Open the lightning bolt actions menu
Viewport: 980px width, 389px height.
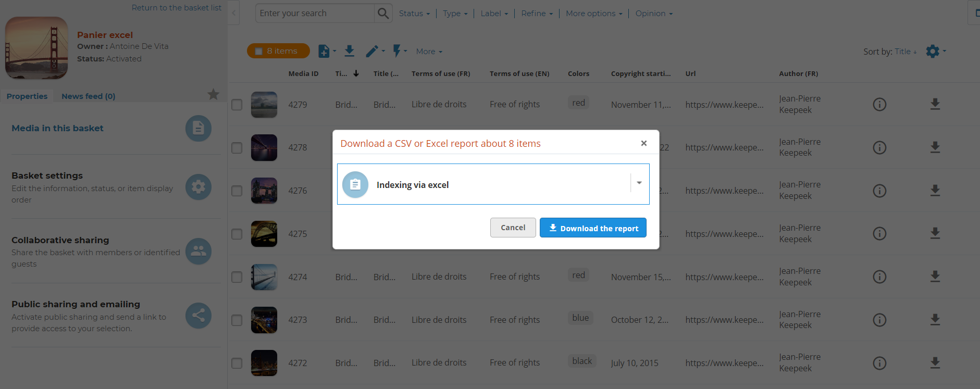(x=399, y=51)
